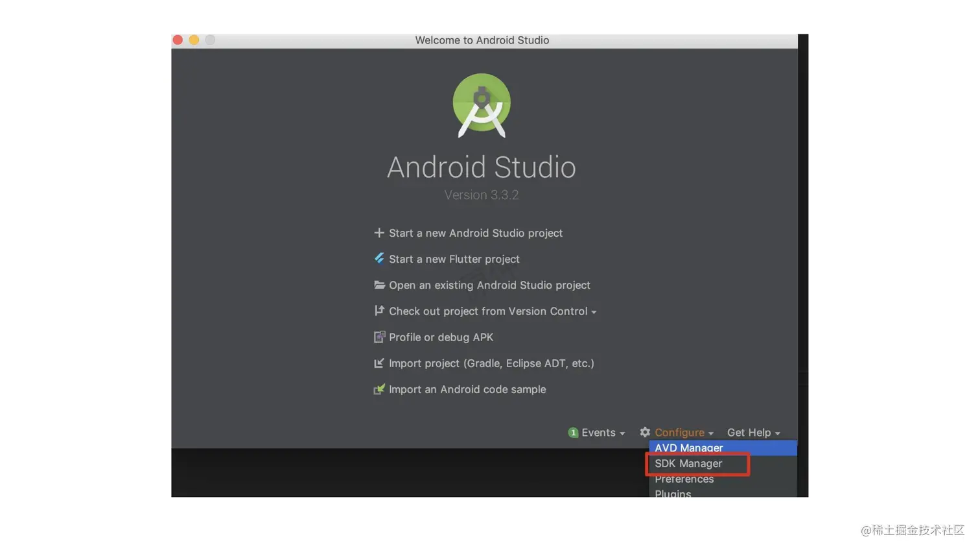Expand Check out project from Version Control
Image resolution: width=980 pixels, height=552 pixels.
[493, 311]
